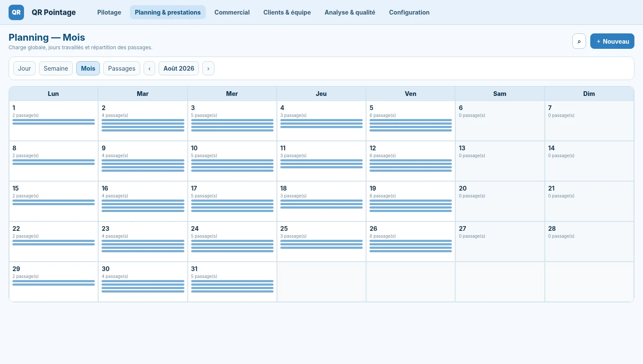Click the Jeu column header
Viewport: 643px width, 364px height.
point(321,94)
